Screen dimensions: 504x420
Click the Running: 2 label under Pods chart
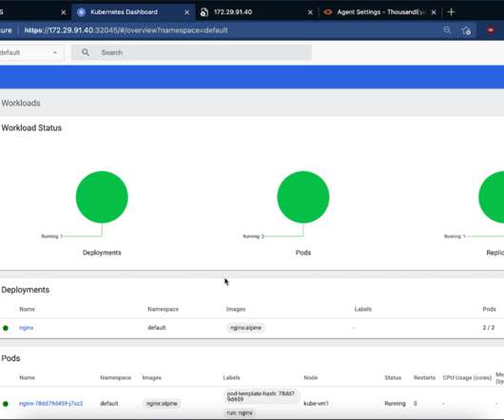click(253, 237)
